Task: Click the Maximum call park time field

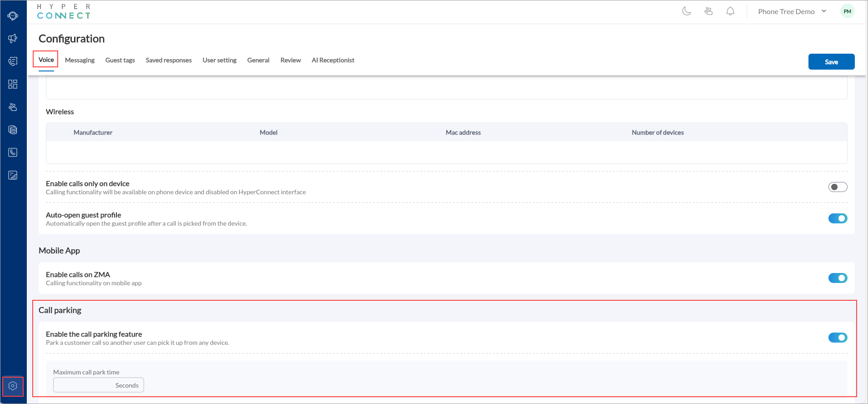Action: [84, 385]
